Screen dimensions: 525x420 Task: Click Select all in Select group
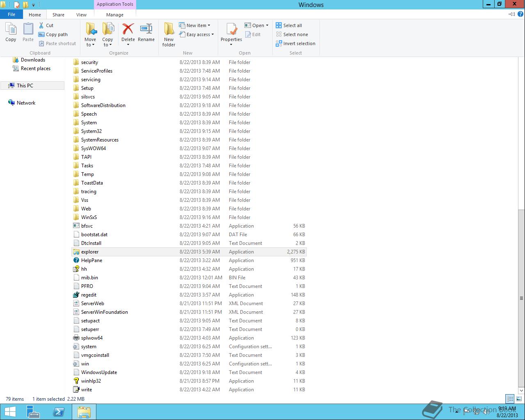point(289,25)
